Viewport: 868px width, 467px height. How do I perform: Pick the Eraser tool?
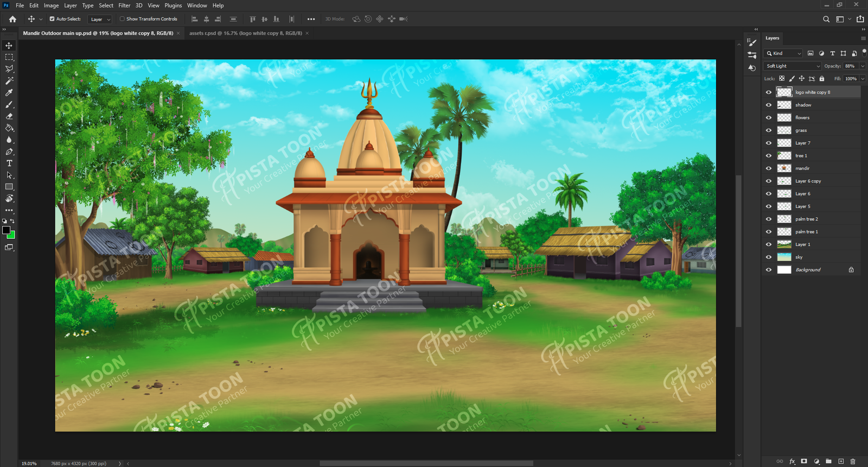click(x=9, y=116)
